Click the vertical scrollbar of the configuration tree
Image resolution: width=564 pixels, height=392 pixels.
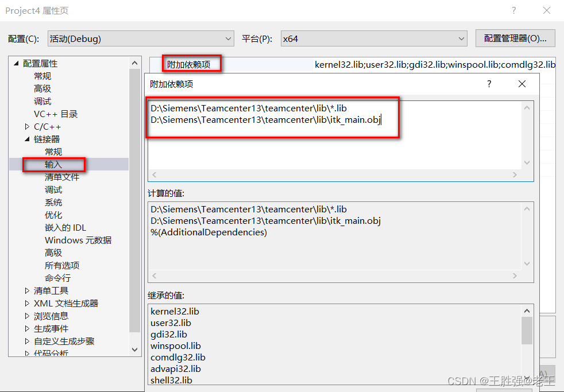click(134, 201)
